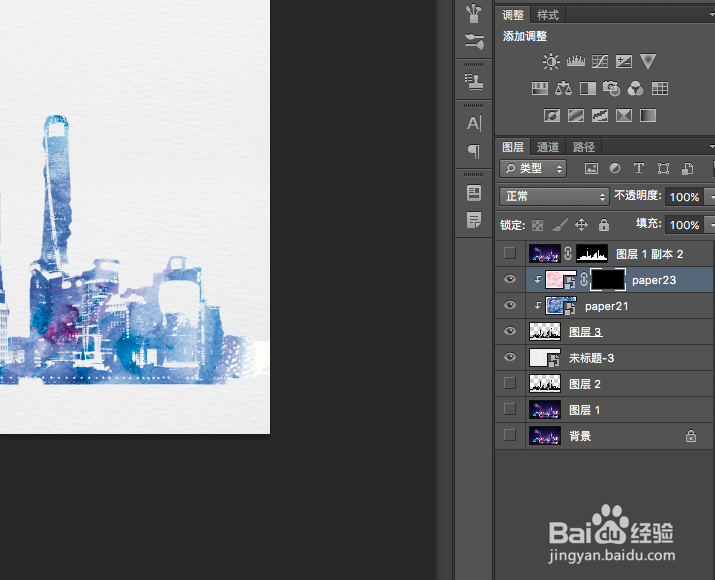Lock transparent pixels of layer

538,225
